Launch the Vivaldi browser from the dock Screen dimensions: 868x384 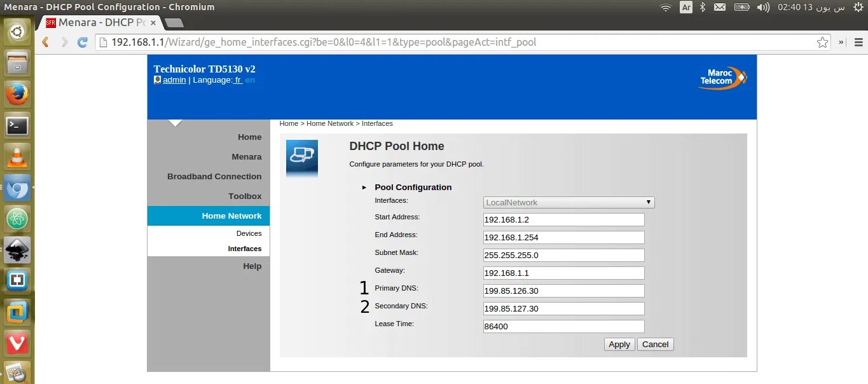pos(17,343)
